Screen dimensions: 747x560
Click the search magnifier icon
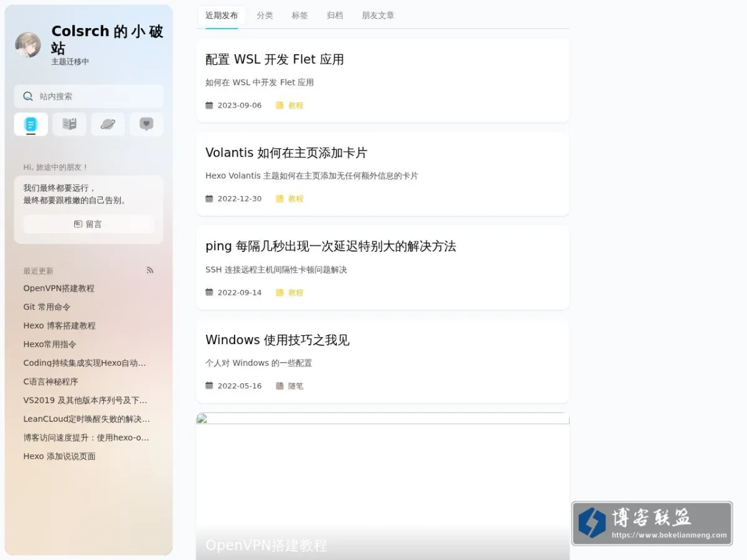tap(28, 96)
